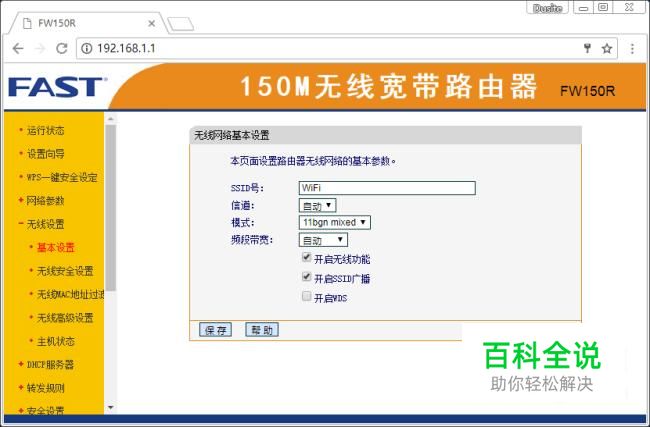Open the 信道 dropdown set to 自动
This screenshot has height=427, width=650.
(317, 206)
